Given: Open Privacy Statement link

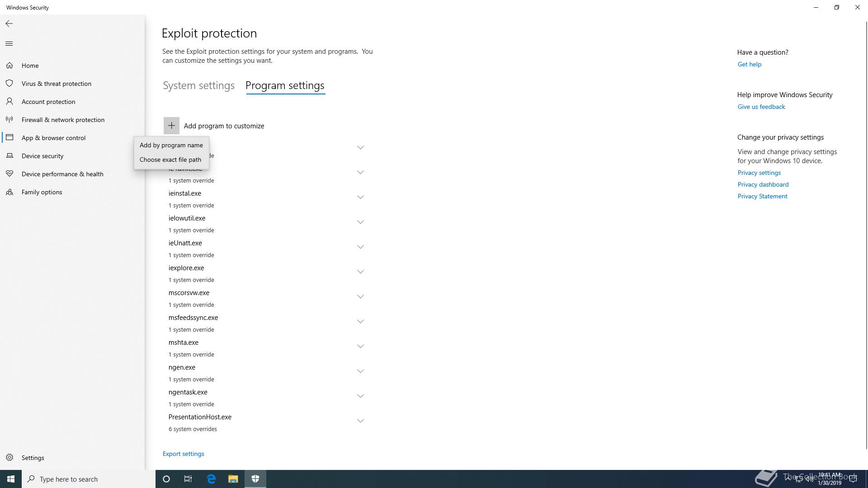Looking at the screenshot, I should point(762,196).
